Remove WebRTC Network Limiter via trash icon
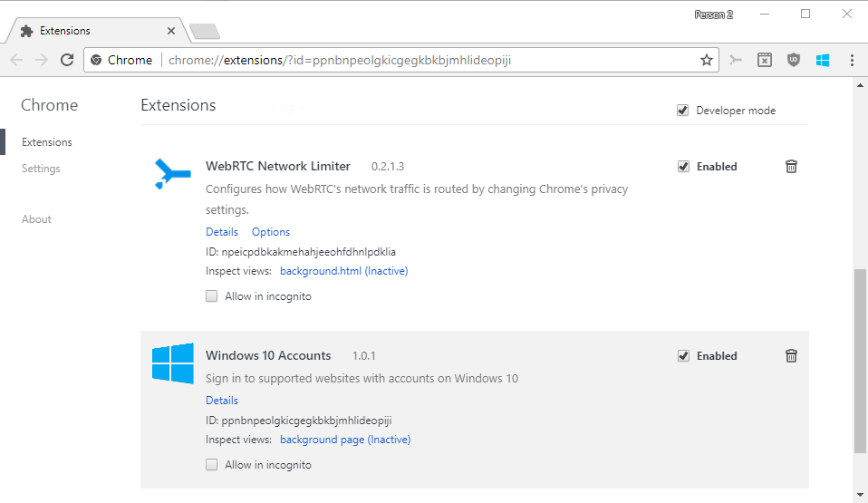This screenshot has width=868, height=503. point(791,166)
